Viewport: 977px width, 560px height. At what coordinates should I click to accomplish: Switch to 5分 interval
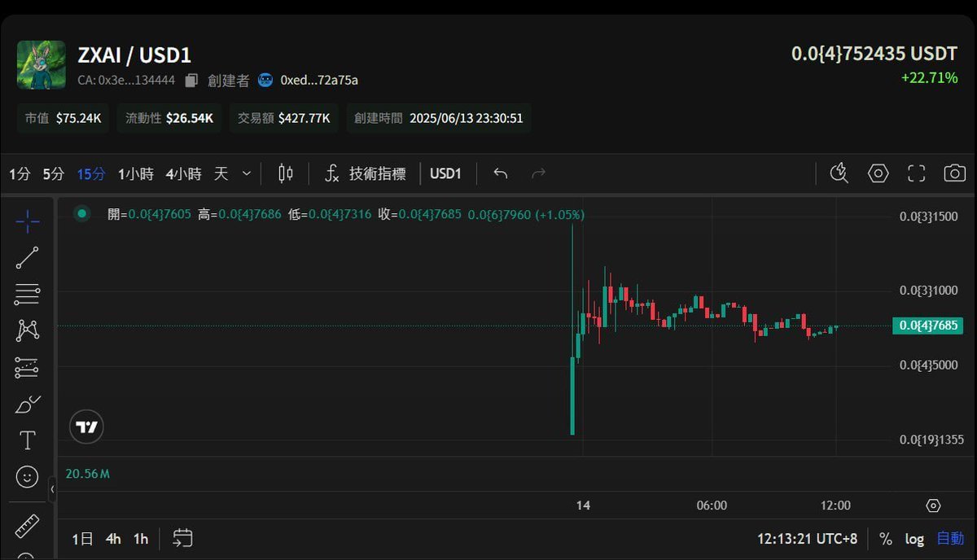coord(54,173)
